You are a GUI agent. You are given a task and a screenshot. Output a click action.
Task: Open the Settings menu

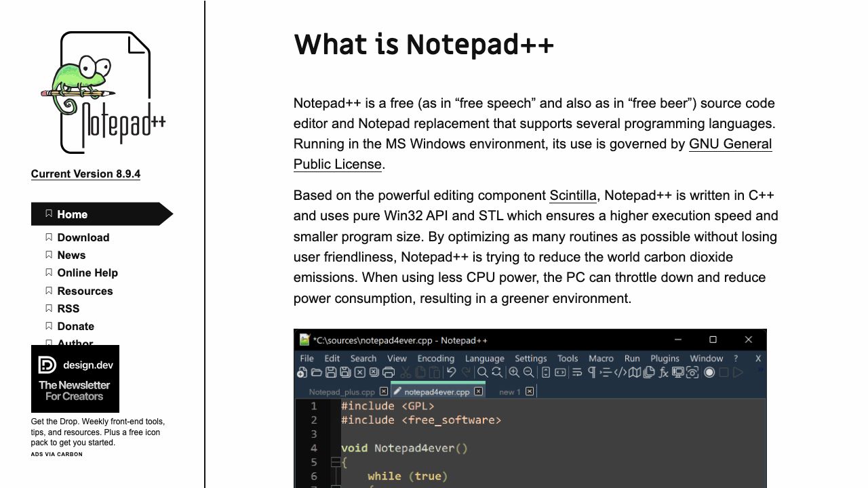pyautogui.click(x=531, y=359)
